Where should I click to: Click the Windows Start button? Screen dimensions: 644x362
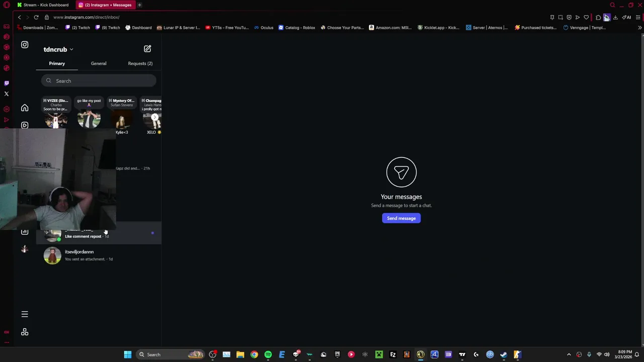pyautogui.click(x=128, y=354)
